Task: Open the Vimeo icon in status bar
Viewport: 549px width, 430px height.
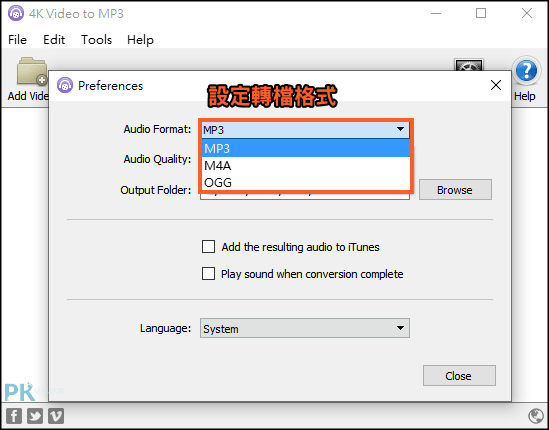Action: pos(56,416)
